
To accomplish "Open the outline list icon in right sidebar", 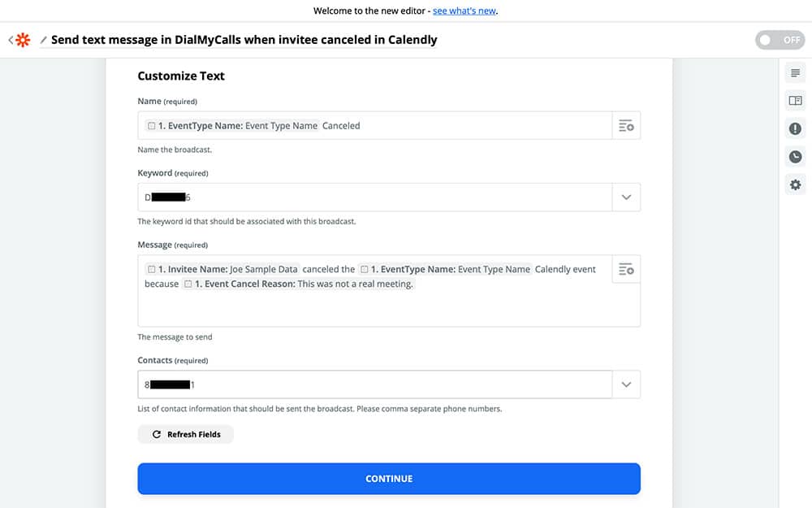I will tap(795, 73).
